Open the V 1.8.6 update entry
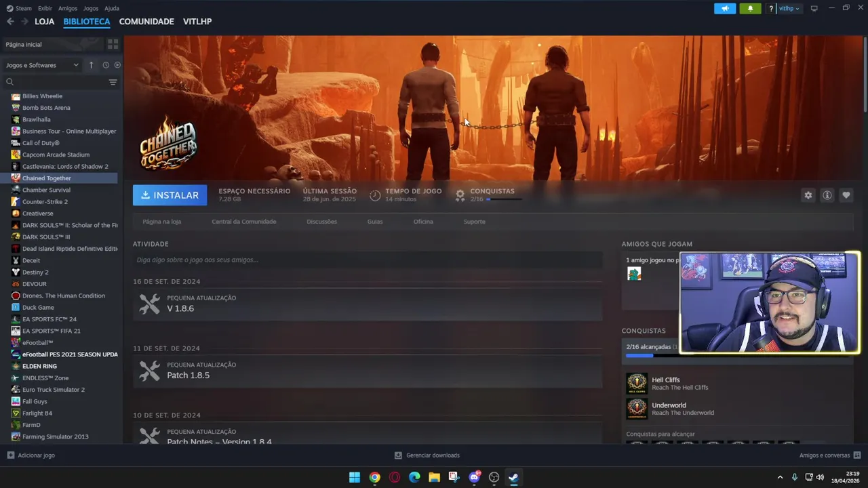The width and height of the screenshot is (868, 488). (368, 304)
